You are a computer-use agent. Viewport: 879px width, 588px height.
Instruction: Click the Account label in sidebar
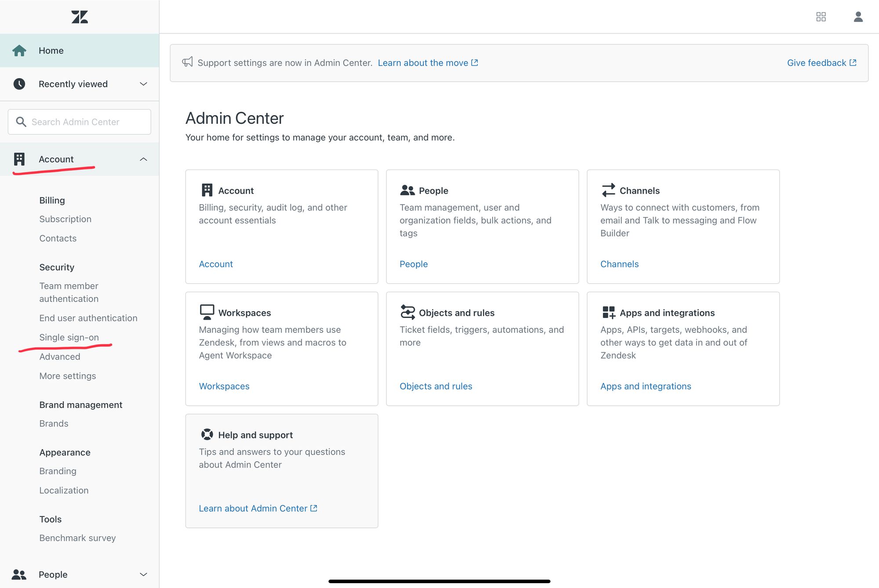pyautogui.click(x=56, y=159)
